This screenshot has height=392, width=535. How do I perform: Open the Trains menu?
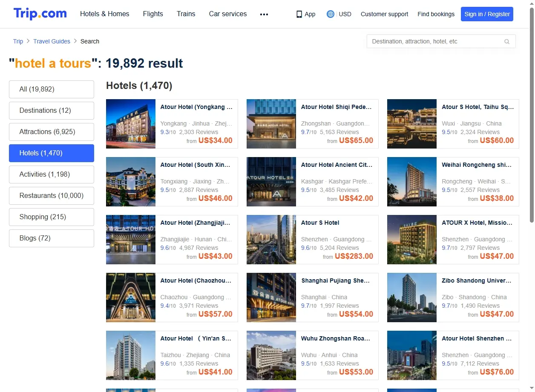tap(186, 14)
